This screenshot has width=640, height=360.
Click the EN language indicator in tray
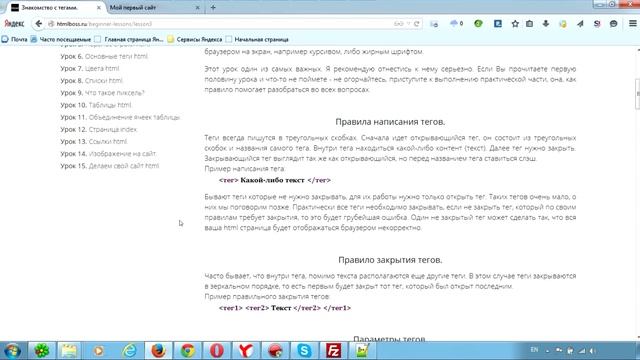coord(534,350)
